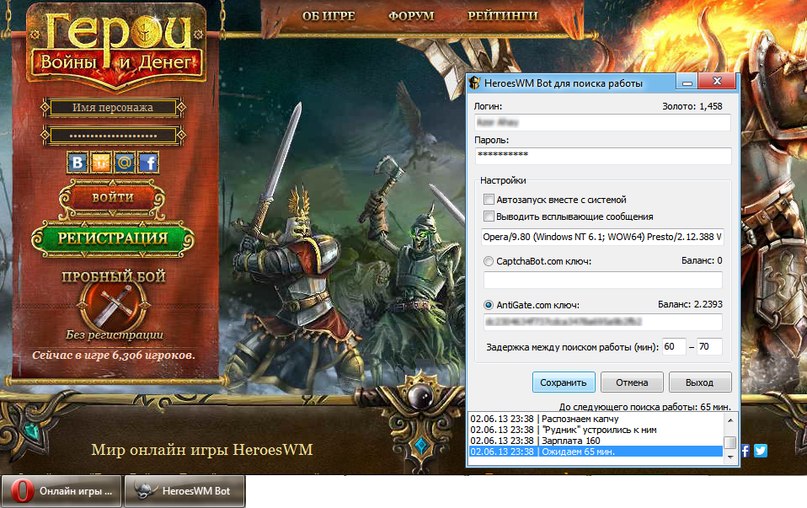The height and width of the screenshot is (508, 807).
Task: Click the green РЕГИСТРАЦИЯ button
Action: click(113, 238)
